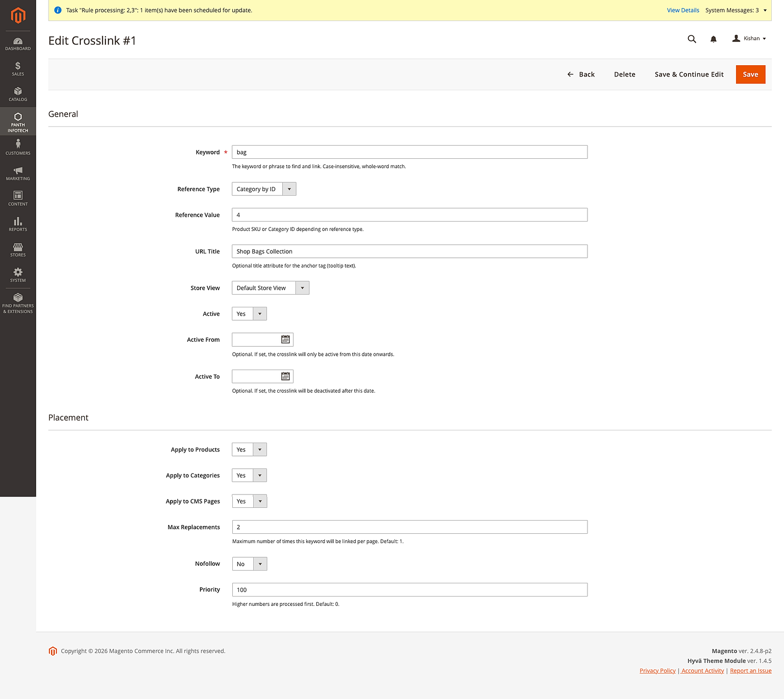Viewport: 784px width, 699px height.
Task: Click the admin search magnifier icon
Action: coord(691,39)
